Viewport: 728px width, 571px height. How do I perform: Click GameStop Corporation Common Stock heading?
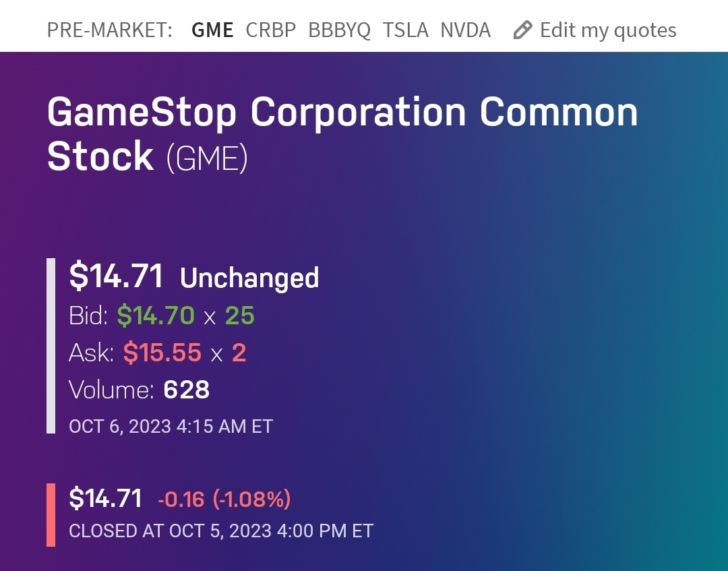342,113
